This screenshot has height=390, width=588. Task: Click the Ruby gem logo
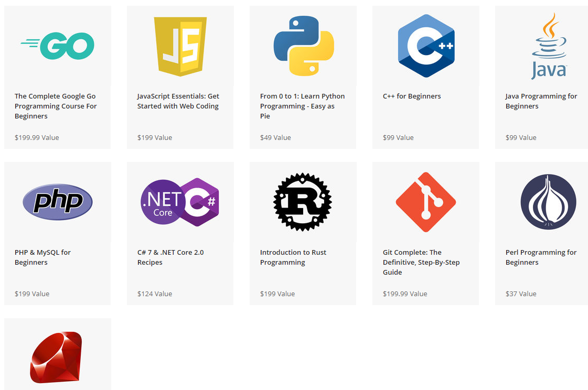tap(56, 357)
